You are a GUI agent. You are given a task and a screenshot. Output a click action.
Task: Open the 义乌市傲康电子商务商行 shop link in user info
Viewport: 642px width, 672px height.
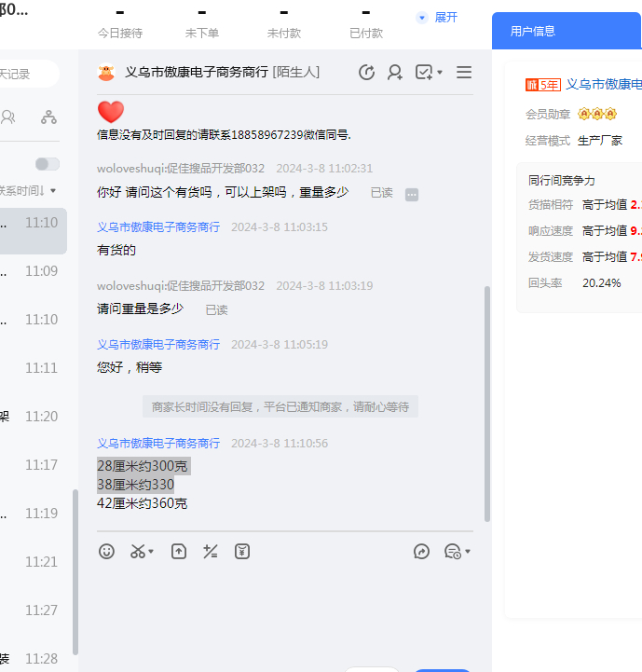pyautogui.click(x=604, y=85)
